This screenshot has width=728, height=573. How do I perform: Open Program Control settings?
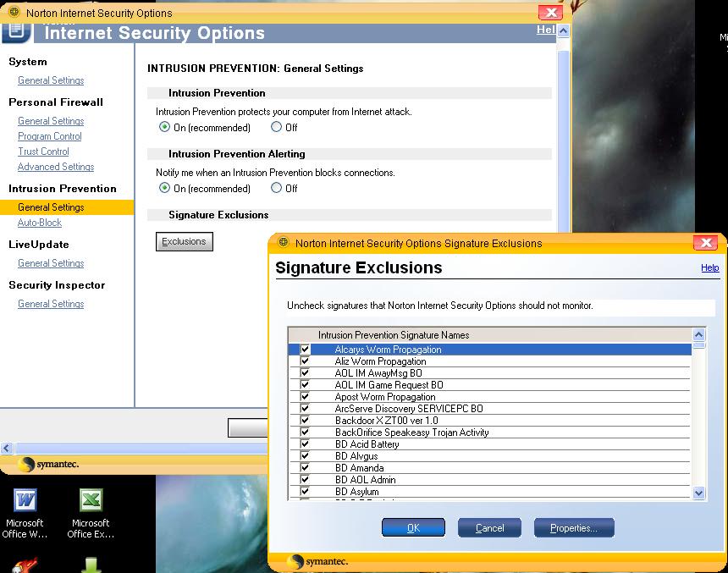(x=50, y=136)
